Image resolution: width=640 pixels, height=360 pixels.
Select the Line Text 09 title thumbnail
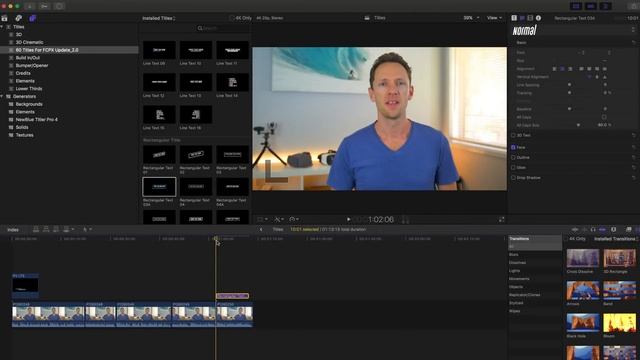coord(159,50)
